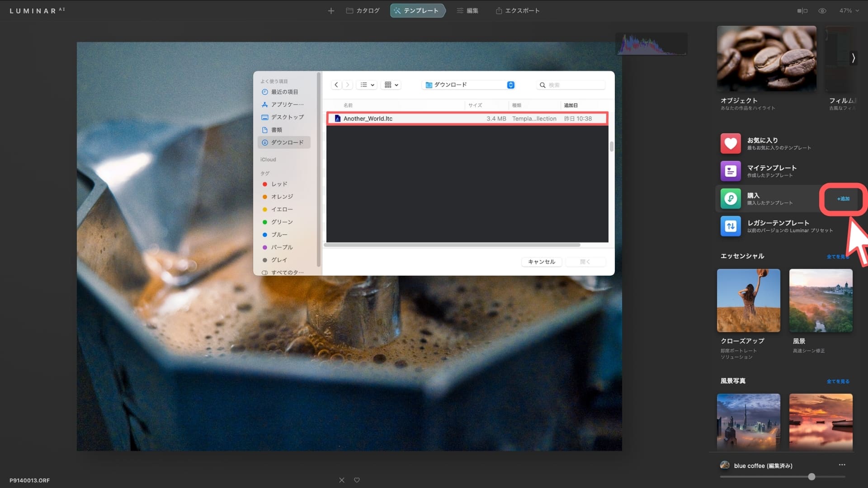Open the three-dots menu next to blue coffee
Screen dimensions: 868x488
(842, 465)
